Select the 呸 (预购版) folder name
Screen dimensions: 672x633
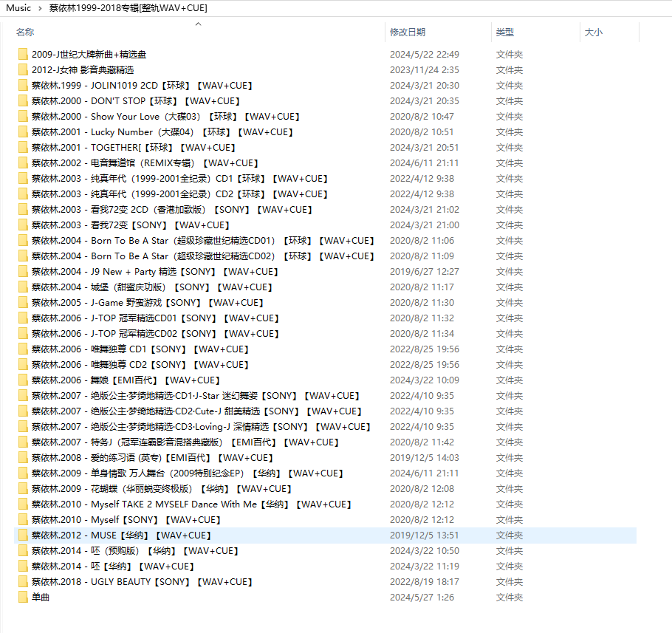pyautogui.click(x=135, y=551)
